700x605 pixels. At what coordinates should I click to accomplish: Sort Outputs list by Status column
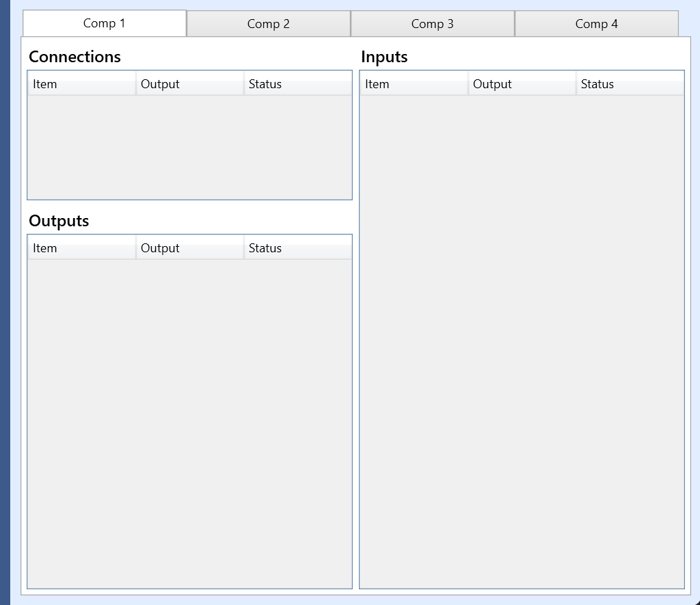coord(297,247)
